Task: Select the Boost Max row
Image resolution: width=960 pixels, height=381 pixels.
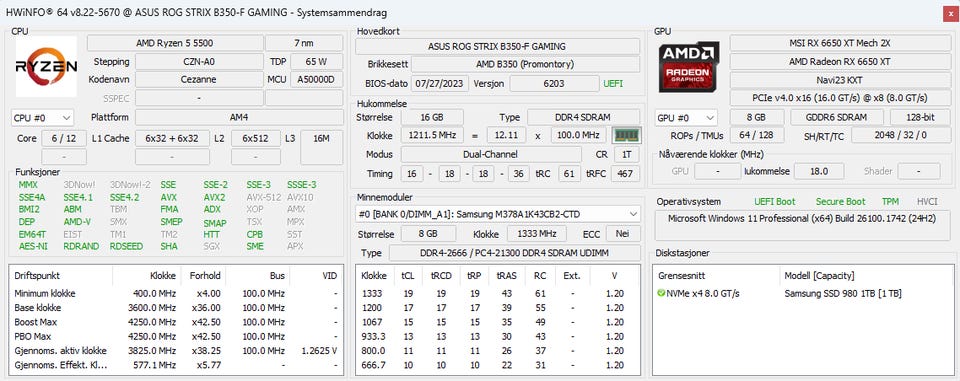Action: (x=176, y=322)
